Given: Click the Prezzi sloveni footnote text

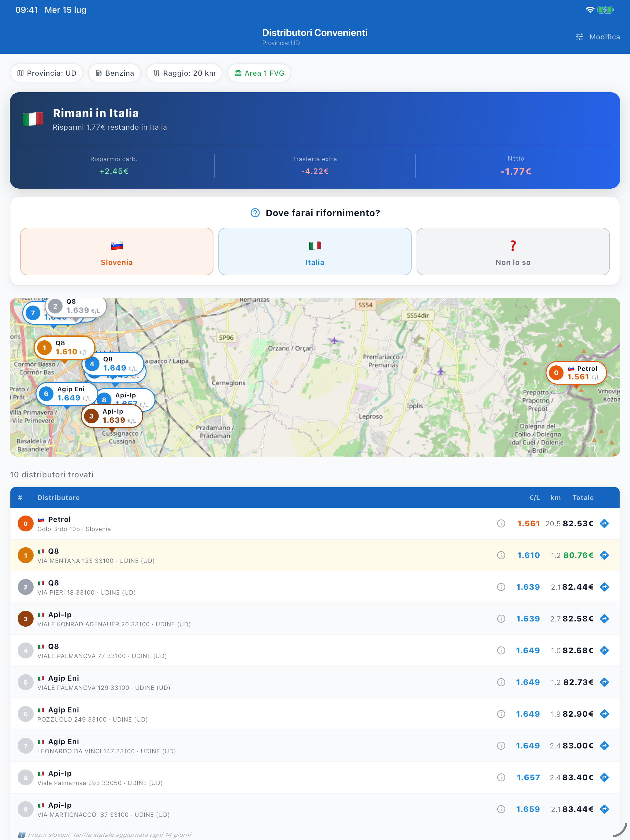Looking at the screenshot, I should (x=109, y=835).
